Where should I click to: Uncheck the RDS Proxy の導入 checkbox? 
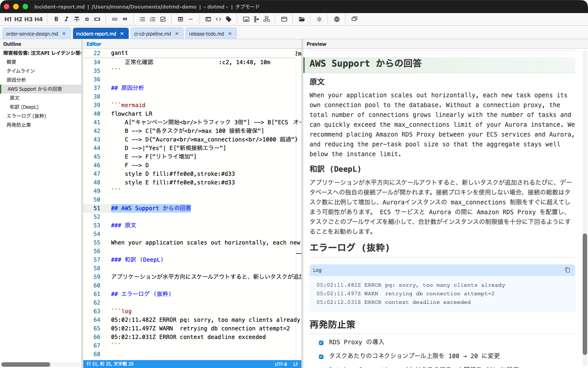coord(321,343)
